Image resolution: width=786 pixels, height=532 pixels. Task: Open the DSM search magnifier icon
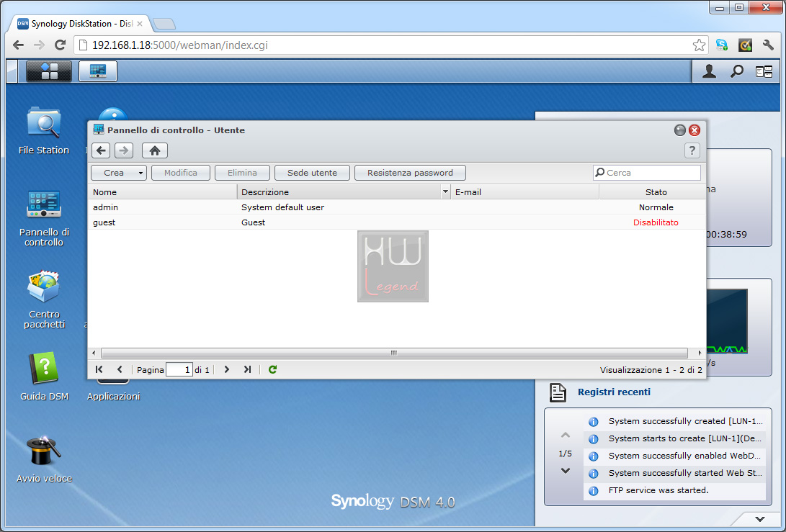[736, 72]
